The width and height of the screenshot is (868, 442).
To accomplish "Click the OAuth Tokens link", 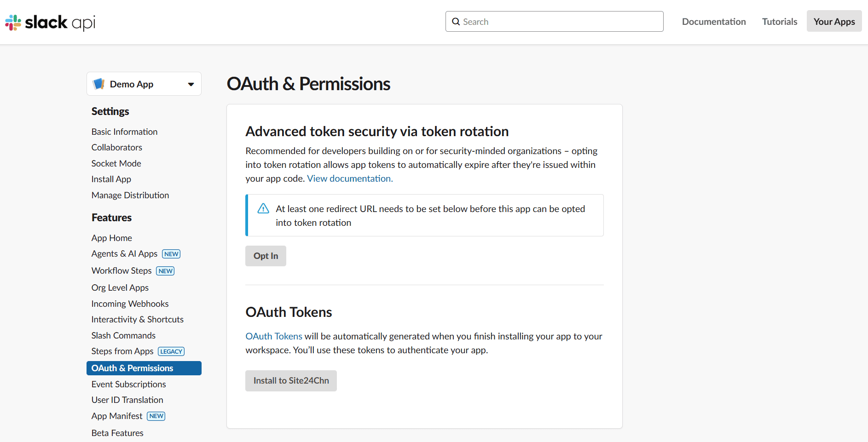I will pos(273,336).
